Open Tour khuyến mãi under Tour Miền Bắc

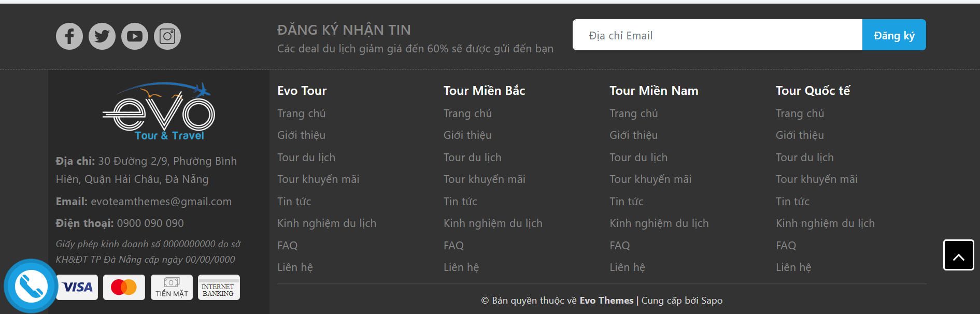485,179
